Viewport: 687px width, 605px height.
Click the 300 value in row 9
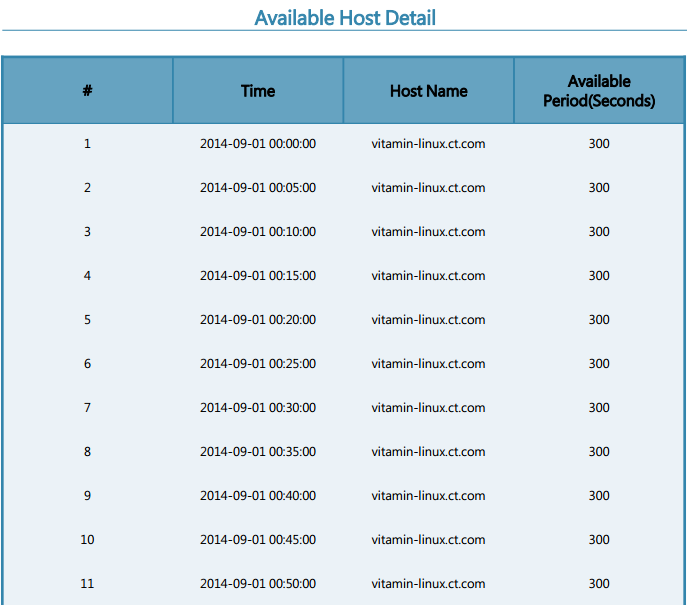[599, 495]
